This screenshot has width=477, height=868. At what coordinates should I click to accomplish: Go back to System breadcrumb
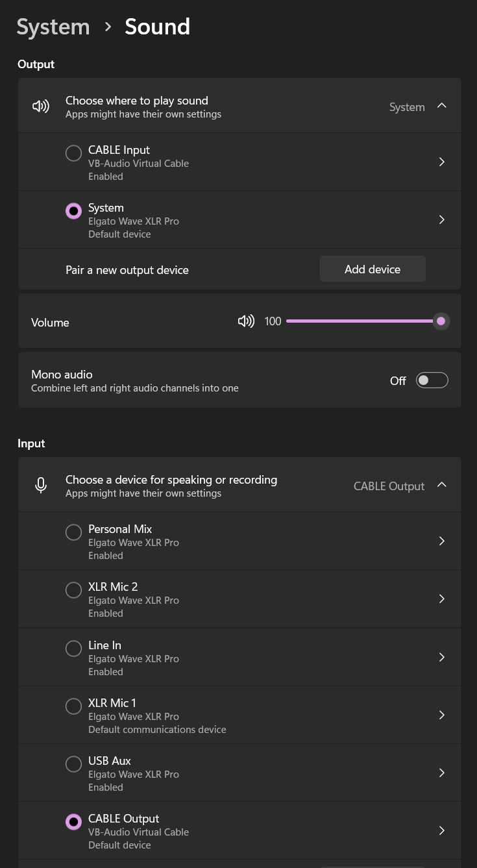(x=53, y=27)
